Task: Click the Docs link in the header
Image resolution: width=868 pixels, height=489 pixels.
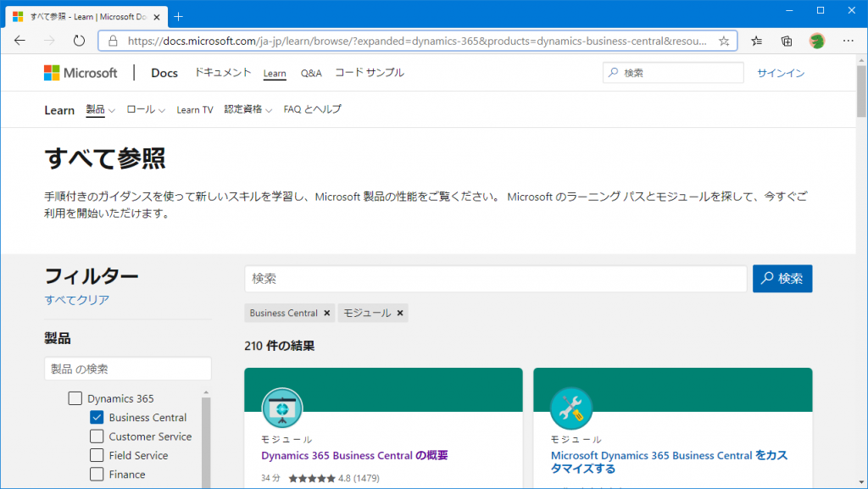Action: [x=164, y=73]
